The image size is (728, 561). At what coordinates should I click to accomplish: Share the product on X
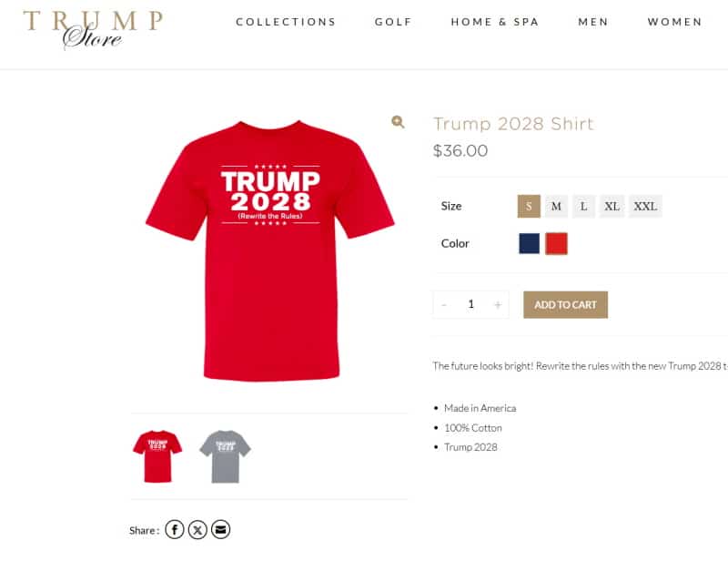(197, 530)
